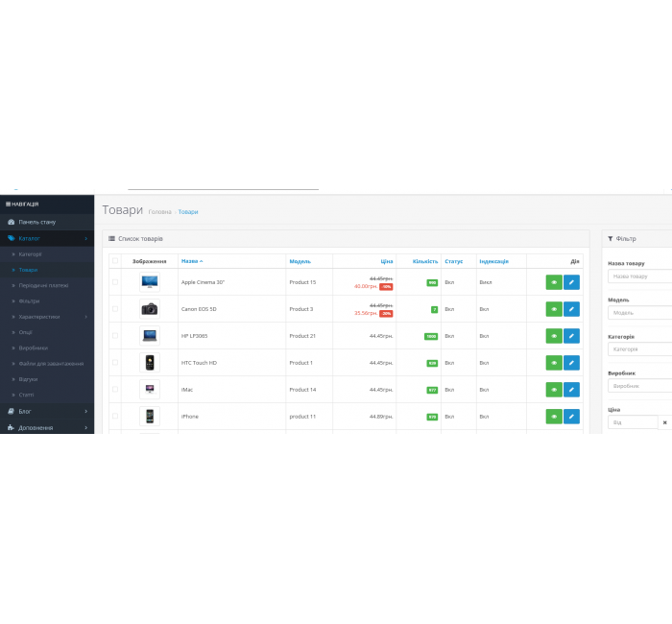View the HP LP3065 product

click(554, 336)
